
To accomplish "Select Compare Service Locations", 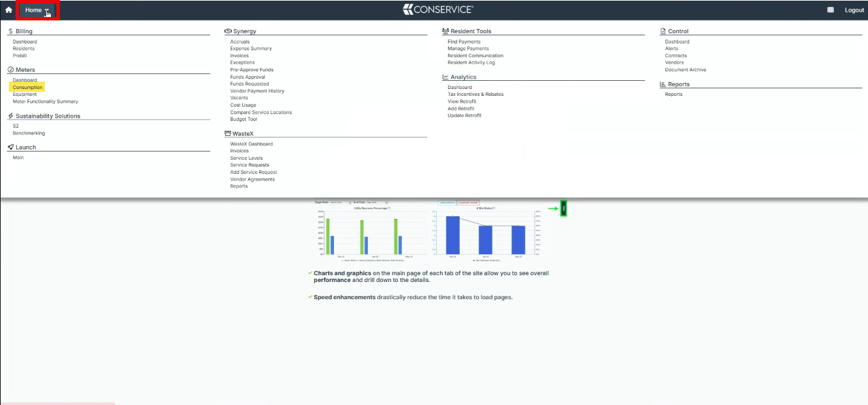I will click(261, 112).
